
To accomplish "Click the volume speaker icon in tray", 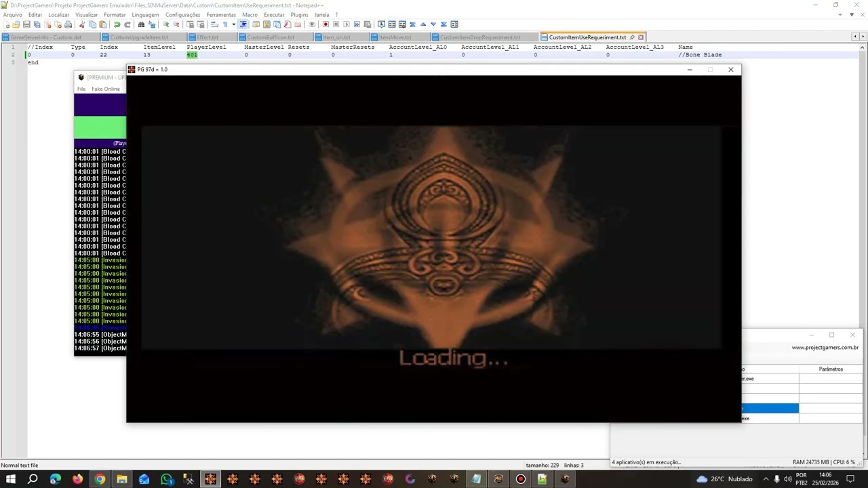I will (787, 479).
